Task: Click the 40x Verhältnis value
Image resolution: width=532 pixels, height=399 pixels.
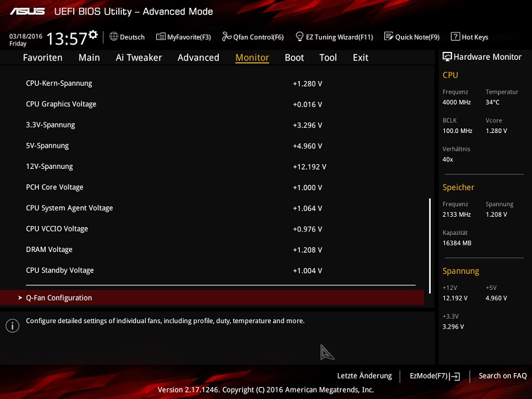Action: pos(448,159)
